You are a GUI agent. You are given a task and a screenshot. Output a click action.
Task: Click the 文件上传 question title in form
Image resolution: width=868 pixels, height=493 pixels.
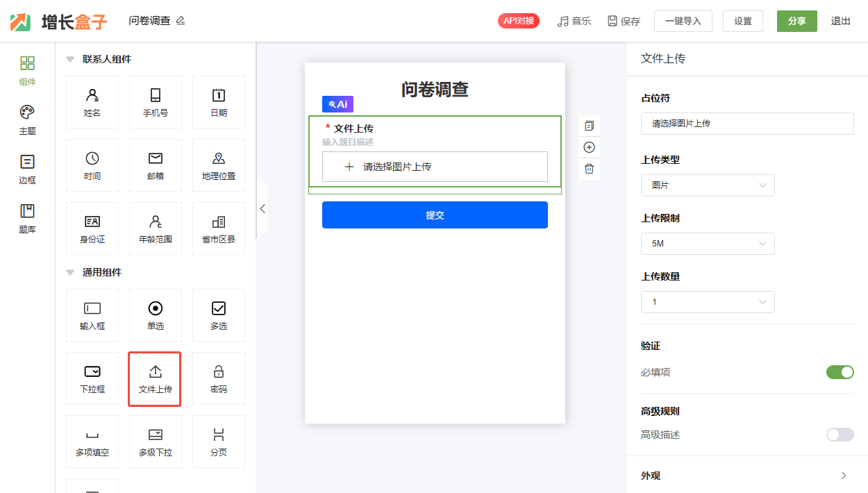click(x=353, y=128)
